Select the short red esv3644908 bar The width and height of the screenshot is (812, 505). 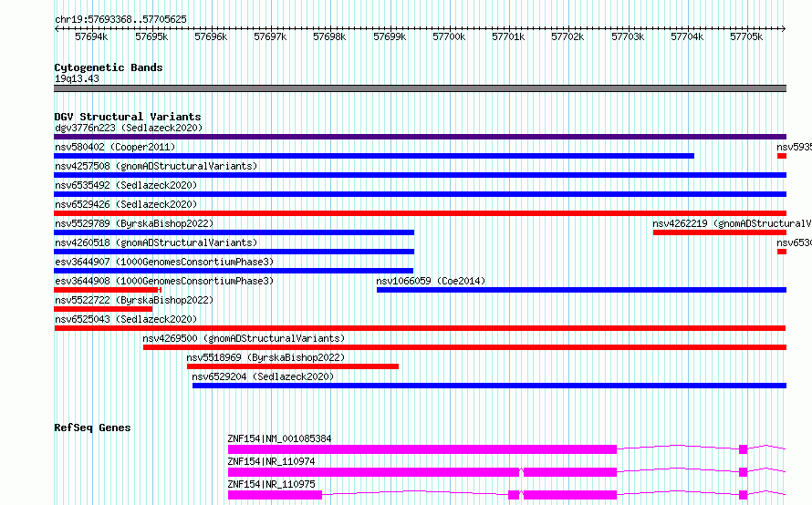pos(108,290)
